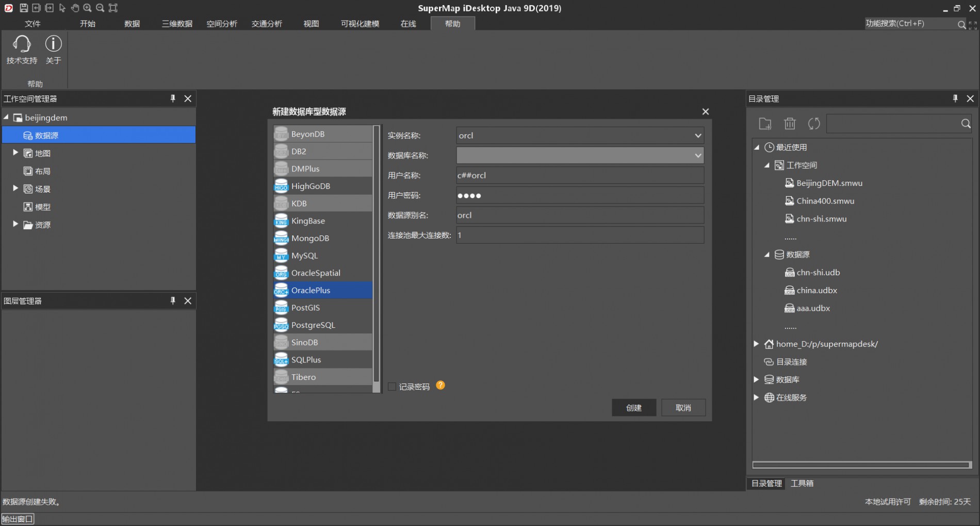
Task: Select the HighGoDB database type
Action: 323,186
